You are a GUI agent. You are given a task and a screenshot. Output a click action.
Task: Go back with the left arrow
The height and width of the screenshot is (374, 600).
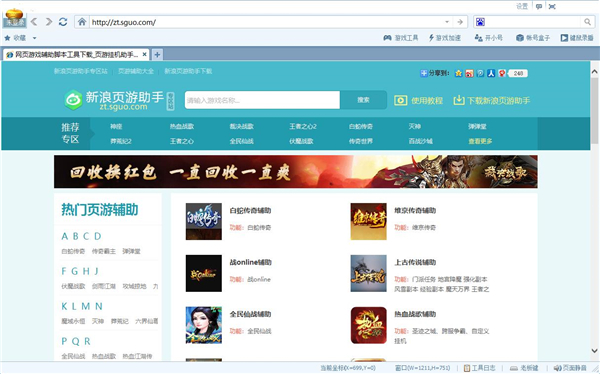(x=34, y=22)
